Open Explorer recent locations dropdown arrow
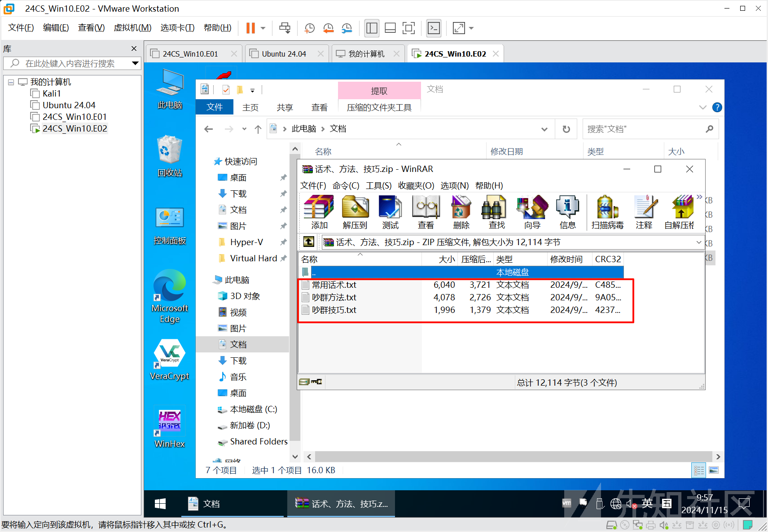768x532 pixels. click(244, 129)
